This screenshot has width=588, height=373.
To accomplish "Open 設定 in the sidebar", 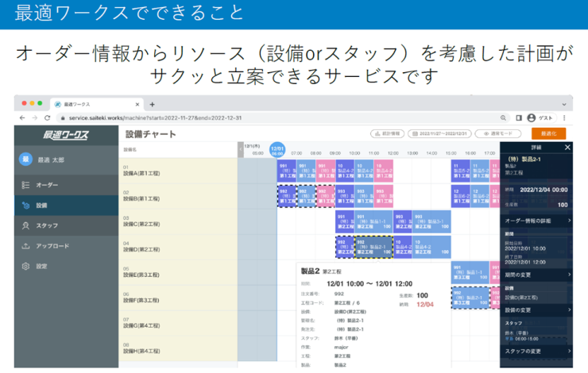I will [x=66, y=267].
